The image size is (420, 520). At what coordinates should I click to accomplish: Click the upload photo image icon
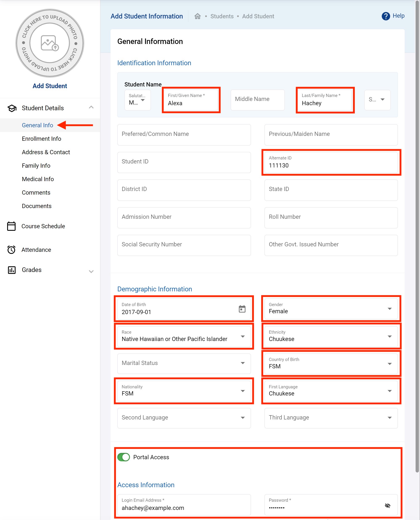(x=50, y=43)
